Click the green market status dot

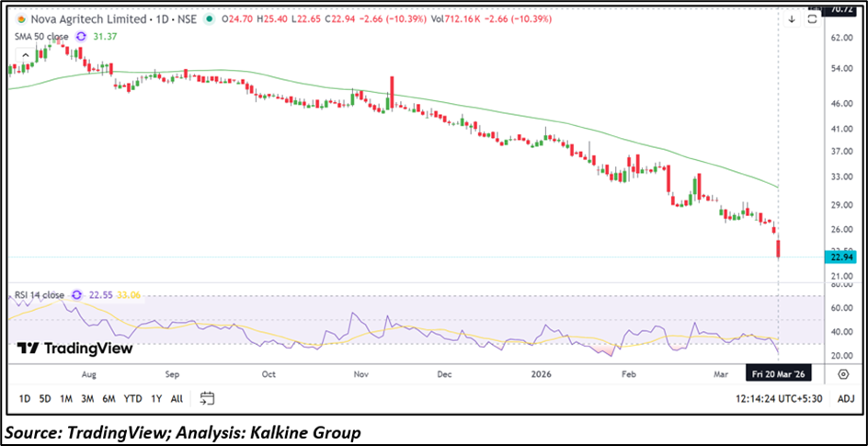pyautogui.click(x=211, y=18)
